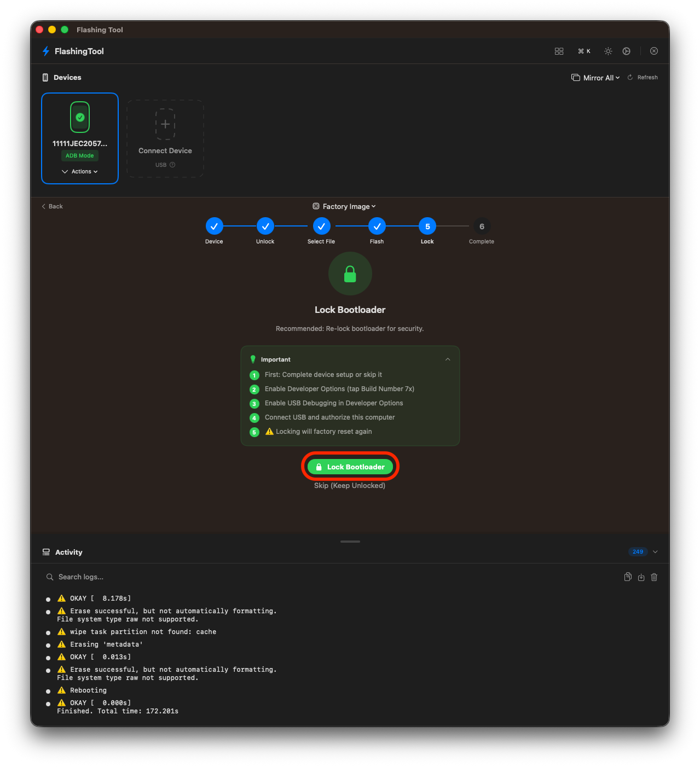Click the FlashingTool lightning bolt logo

click(x=46, y=51)
